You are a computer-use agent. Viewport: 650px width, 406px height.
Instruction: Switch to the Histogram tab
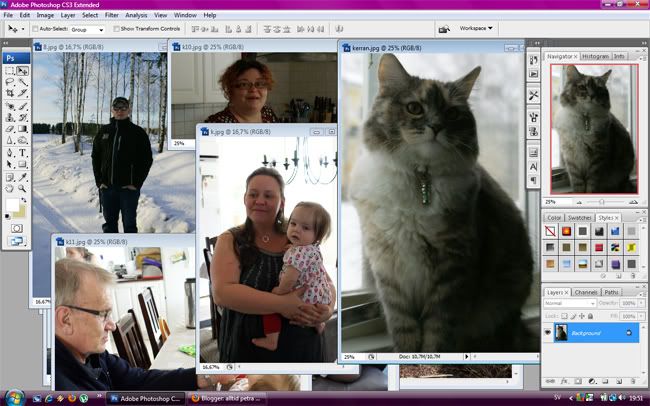(595, 56)
